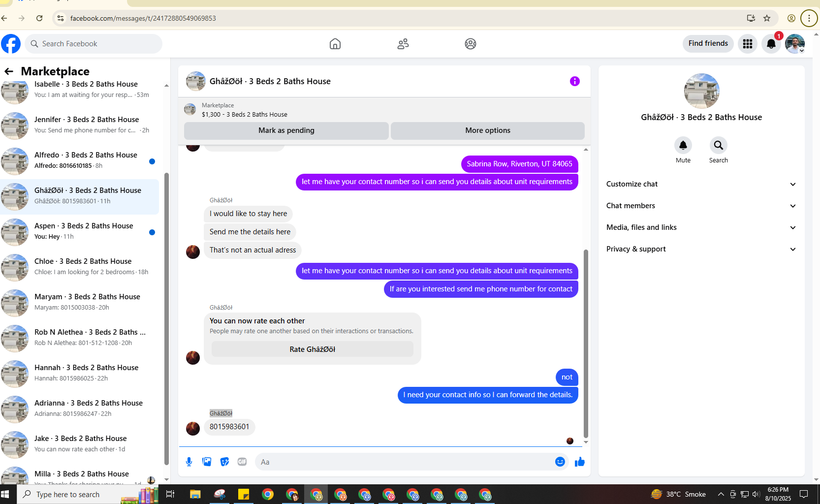Open Adrianna conversation
The height and width of the screenshot is (504, 820).
tap(80, 409)
